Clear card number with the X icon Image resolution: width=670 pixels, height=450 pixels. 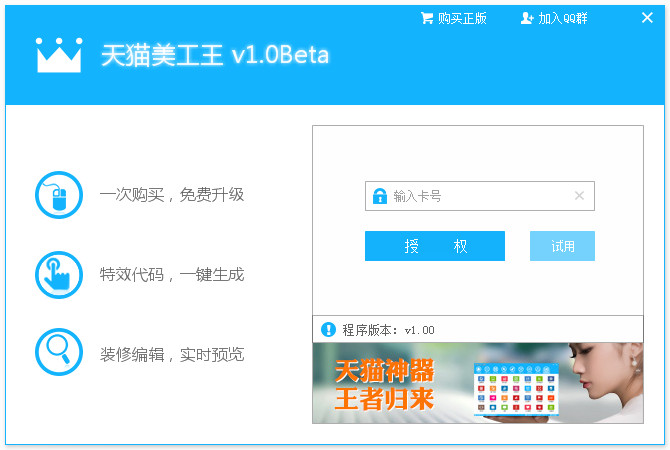coord(579,196)
